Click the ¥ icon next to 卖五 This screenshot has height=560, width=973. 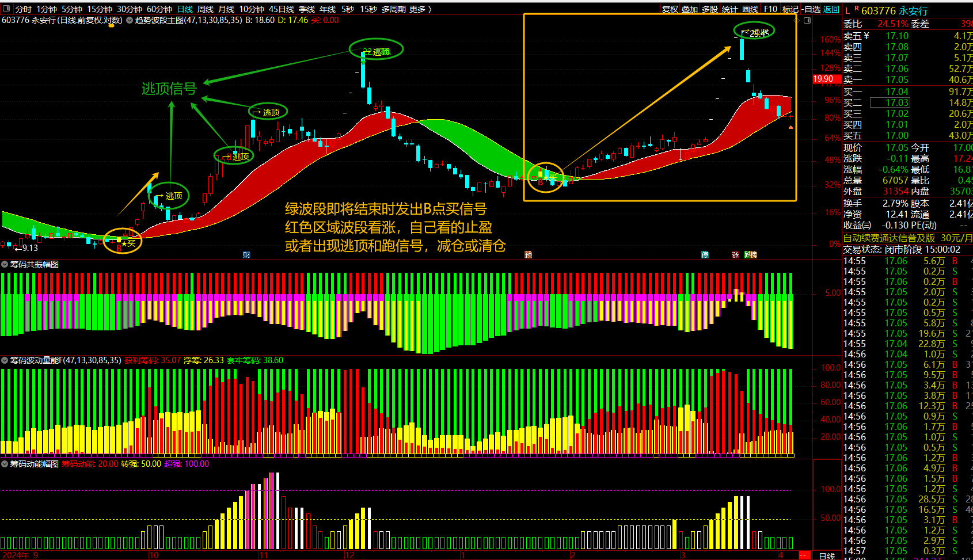pyautogui.click(x=866, y=36)
